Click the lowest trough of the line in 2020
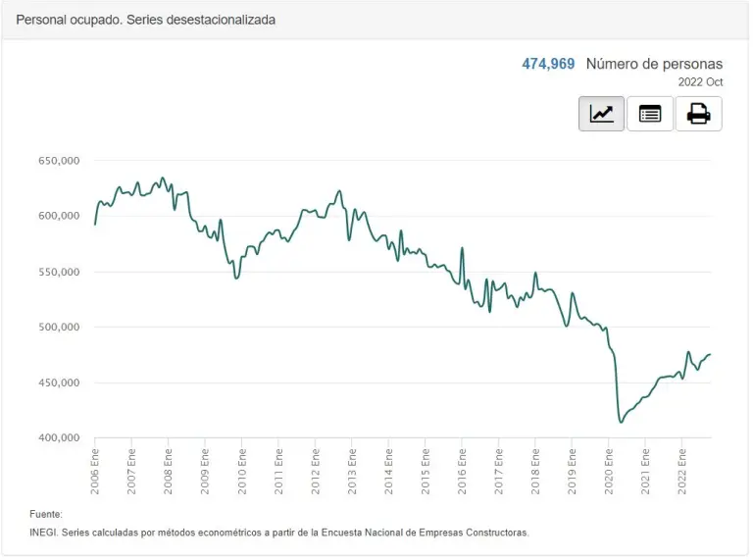 pos(621,422)
